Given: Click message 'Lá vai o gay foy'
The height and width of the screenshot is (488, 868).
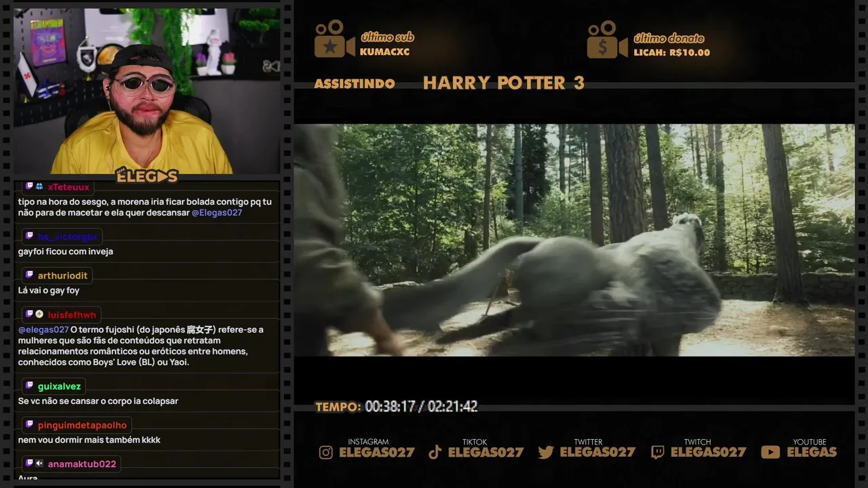Looking at the screenshot, I should 49,291.
